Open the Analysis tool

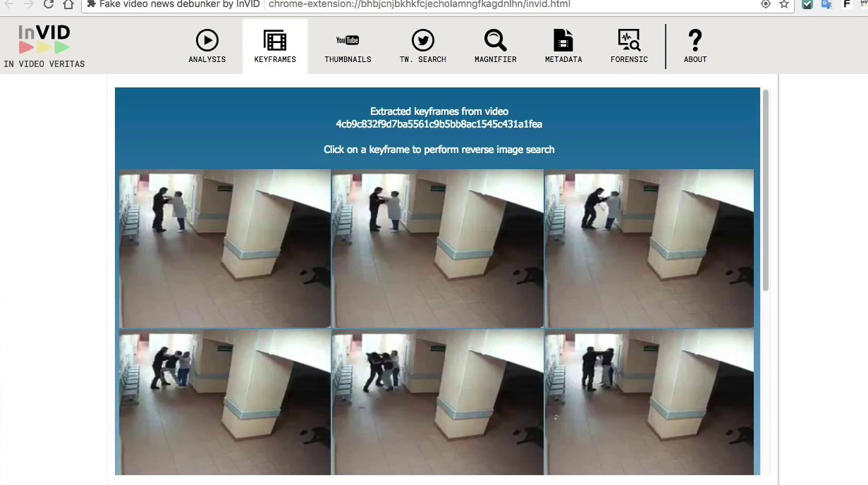click(207, 47)
